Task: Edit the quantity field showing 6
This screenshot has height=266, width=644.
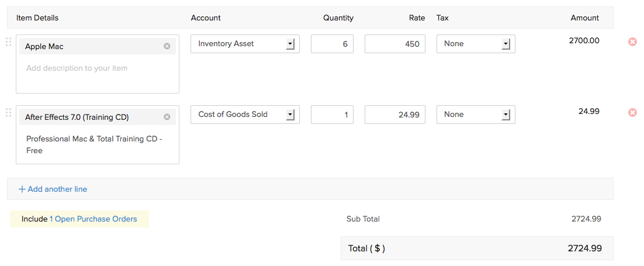Action: point(332,44)
